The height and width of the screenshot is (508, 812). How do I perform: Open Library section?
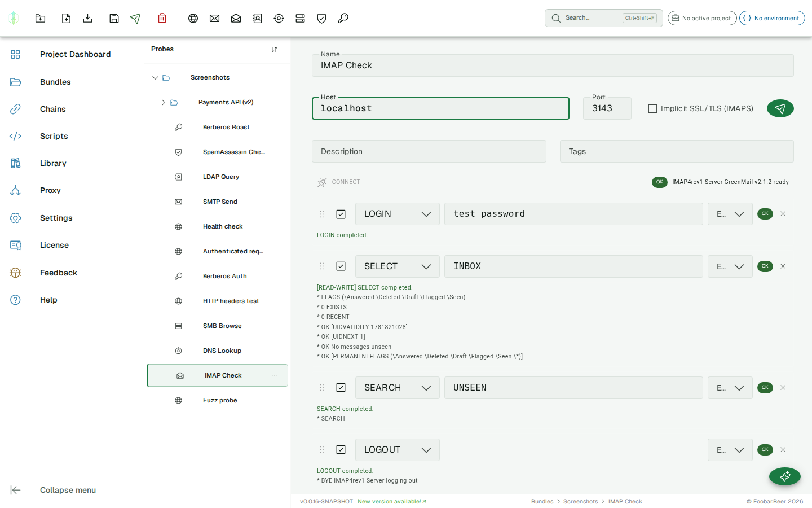(72, 163)
